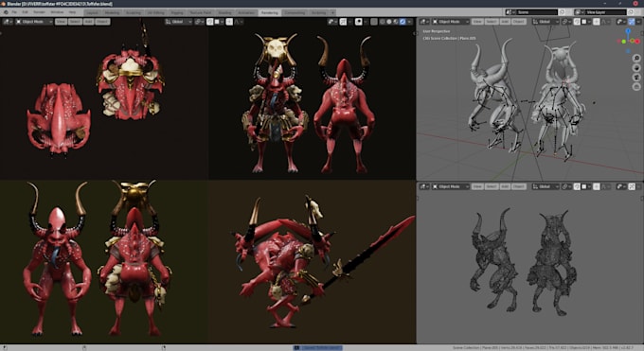Toggle snapping magnet in bottom-right viewport
This screenshot has width=644, height=351.
pos(577,186)
